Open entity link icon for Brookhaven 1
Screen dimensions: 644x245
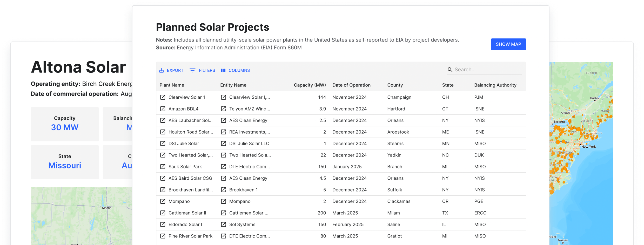coord(223,190)
